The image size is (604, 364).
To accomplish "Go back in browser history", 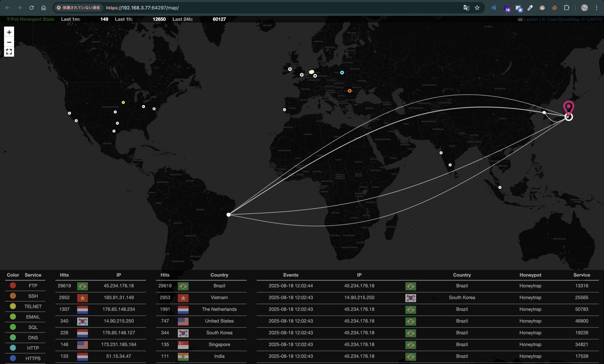I will 7,8.
